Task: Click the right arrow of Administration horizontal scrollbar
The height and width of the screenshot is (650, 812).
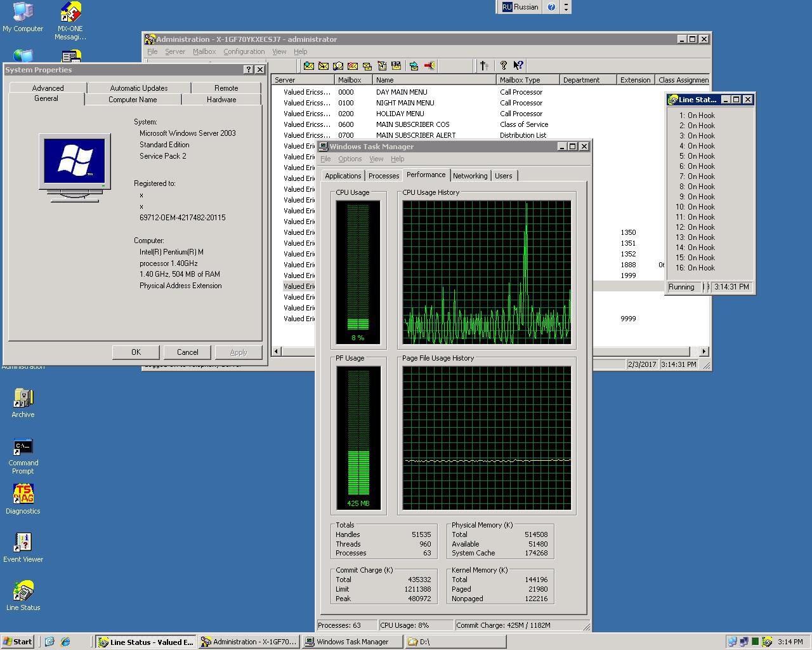Action: coord(704,351)
